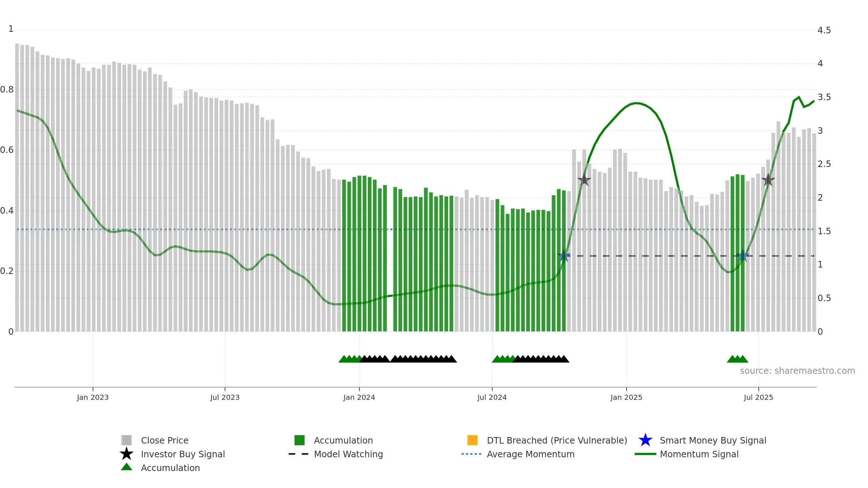The width and height of the screenshot is (868, 488).
Task: Click the Jul 2025 axis label
Action: tap(758, 397)
